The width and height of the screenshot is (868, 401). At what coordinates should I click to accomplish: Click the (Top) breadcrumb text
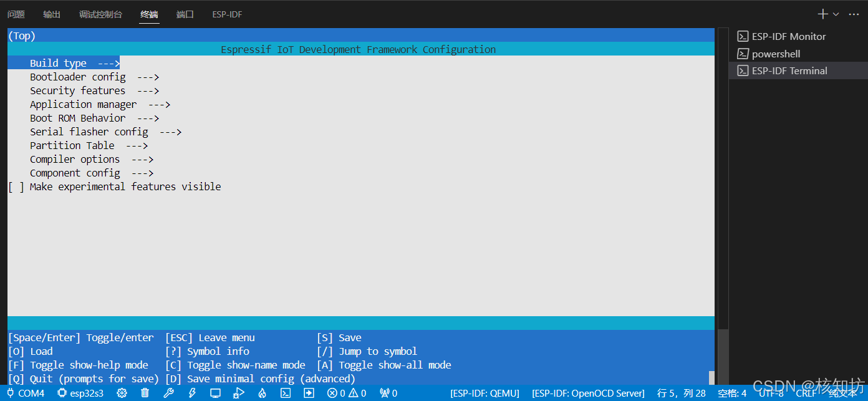coord(22,36)
